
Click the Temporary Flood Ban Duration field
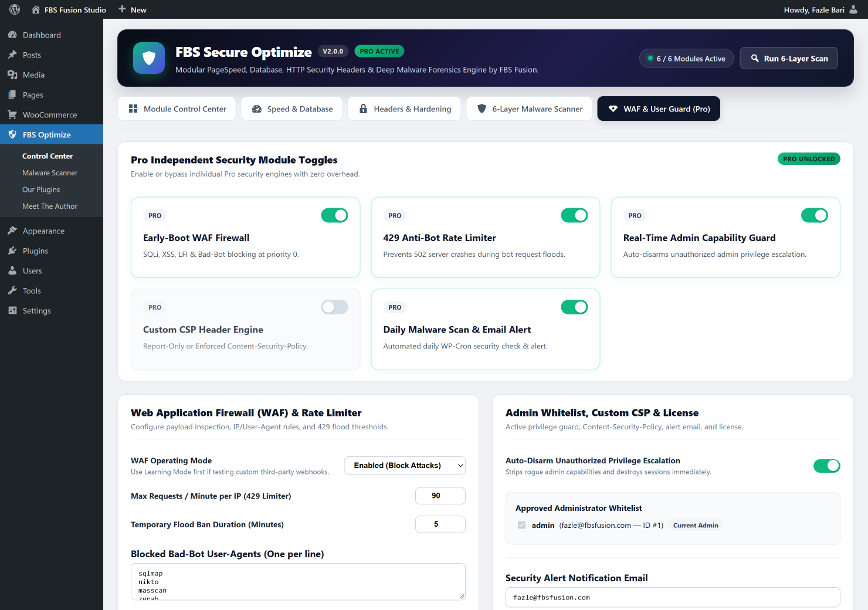[x=440, y=524]
